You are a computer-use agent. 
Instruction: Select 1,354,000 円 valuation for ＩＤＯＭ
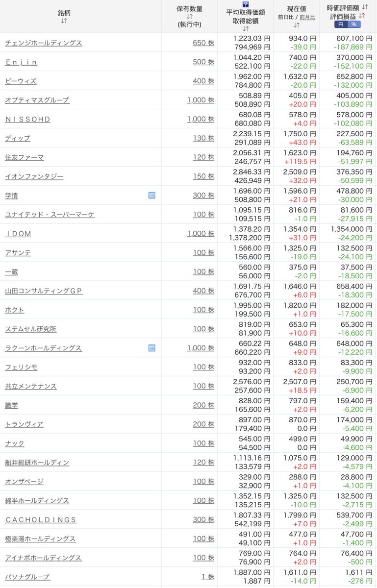352,229
